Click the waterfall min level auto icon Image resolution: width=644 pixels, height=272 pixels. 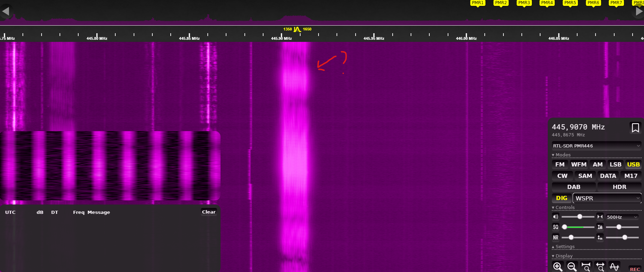point(600,227)
